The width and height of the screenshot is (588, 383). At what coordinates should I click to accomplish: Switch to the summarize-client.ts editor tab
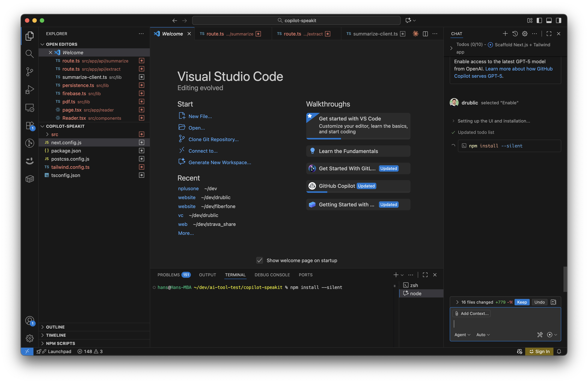click(375, 34)
